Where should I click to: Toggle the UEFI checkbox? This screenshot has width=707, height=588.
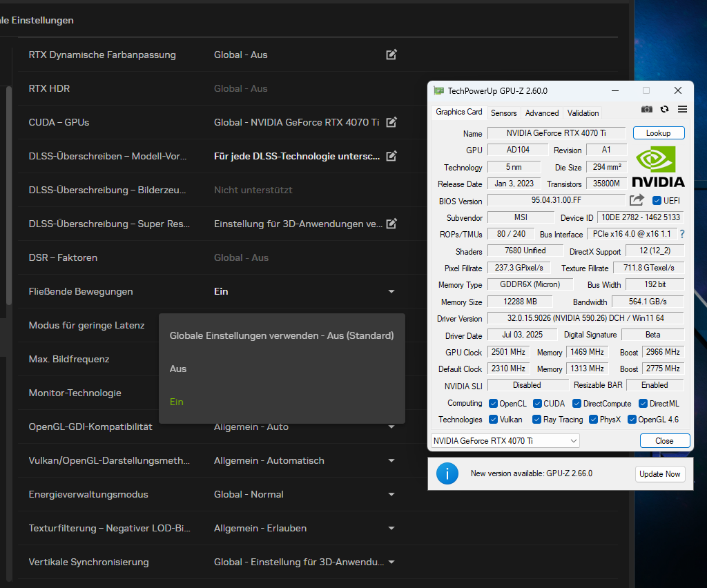click(657, 201)
